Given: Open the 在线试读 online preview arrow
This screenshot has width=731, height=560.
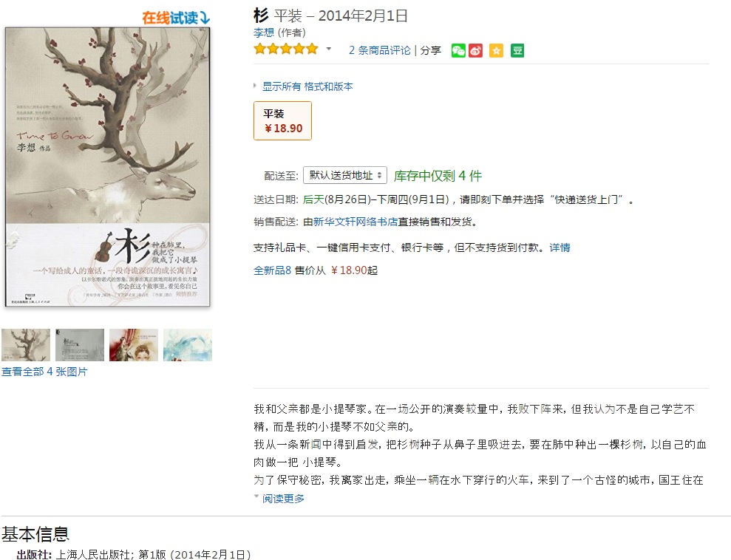Looking at the screenshot, I should pyautogui.click(x=176, y=18).
